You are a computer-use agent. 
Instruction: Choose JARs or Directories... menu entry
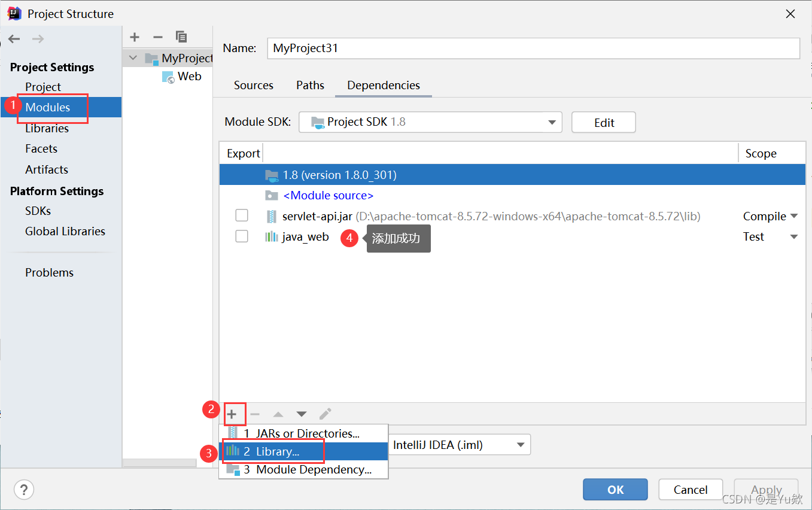coord(303,433)
